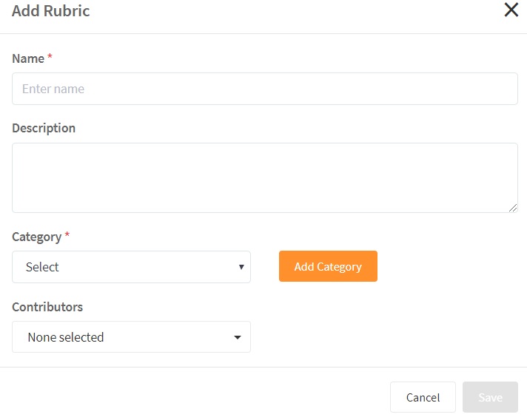
Task: Click the Category dropdown arrow icon
Action: [241, 267]
